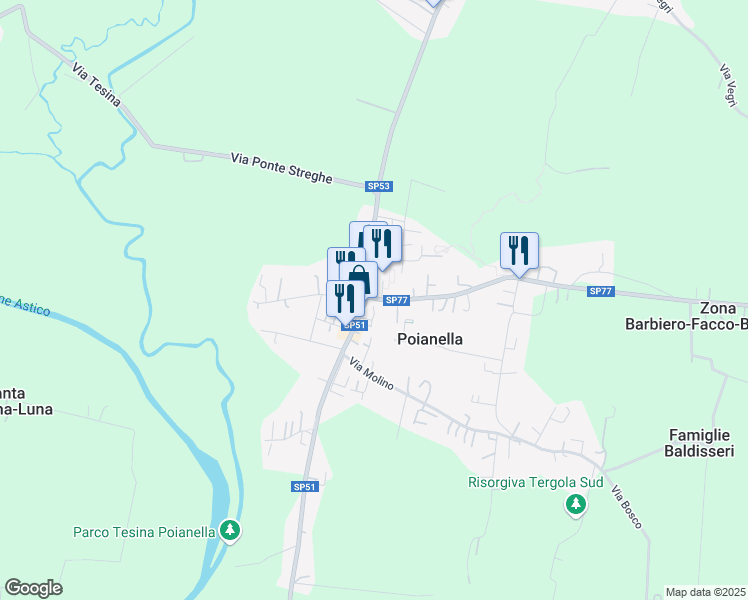This screenshot has height=600, width=748.
Task: Click the SP51 shield on the southern road
Action: (305, 487)
